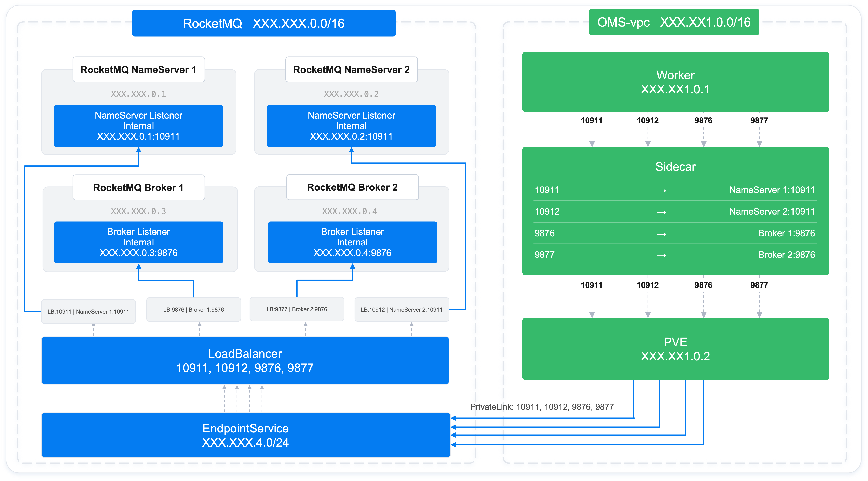Screen dimensions: 868x481
Task: Click the RocketMQ XXX.XXX.0.0/16 header banner
Action: pos(263,23)
